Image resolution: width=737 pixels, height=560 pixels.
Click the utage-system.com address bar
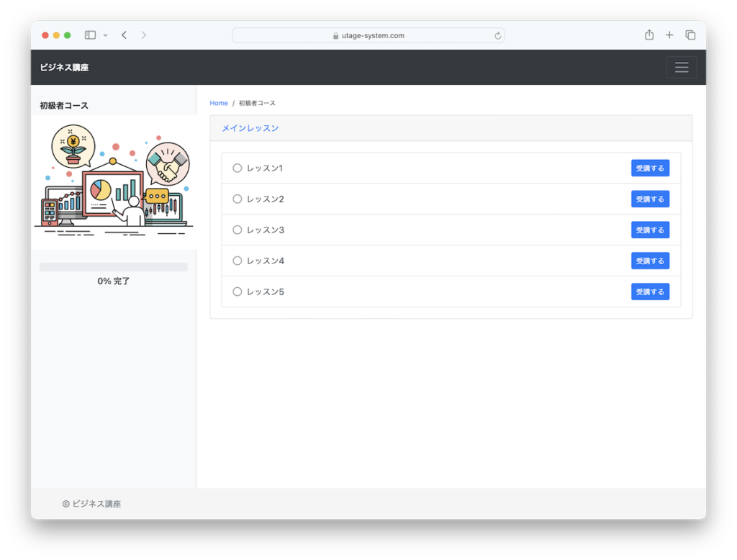pyautogui.click(x=368, y=36)
